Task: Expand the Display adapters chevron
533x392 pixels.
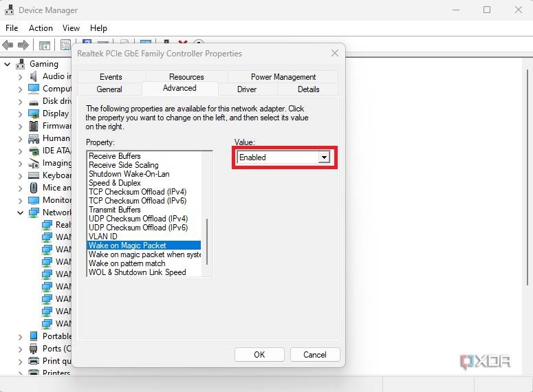Action: tap(21, 114)
